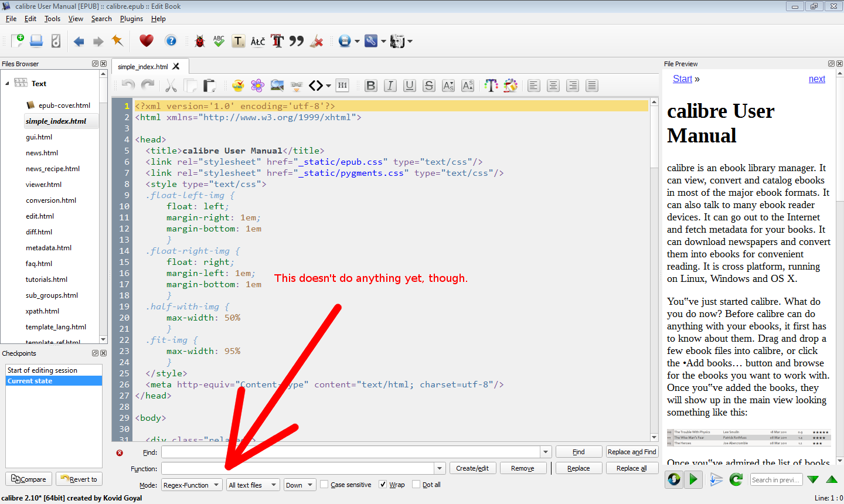Run check book with the ladybug icon
Screen dimensions: 844x504
[200, 41]
